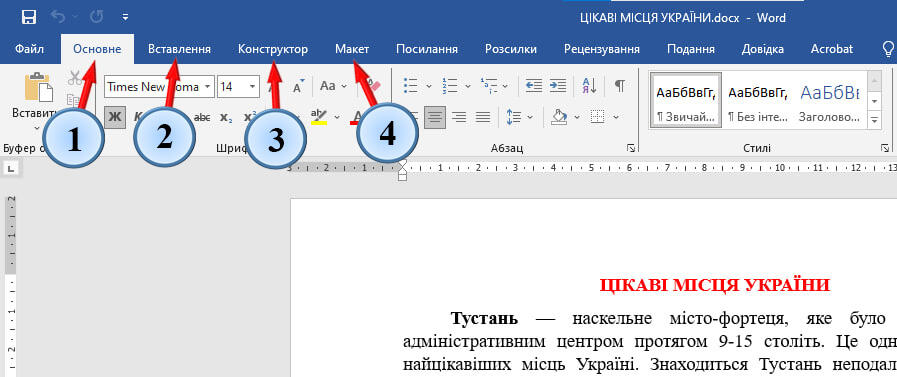This screenshot has height=377, width=897.
Task: Open the Change Case Aa dropdown
Action: pyautogui.click(x=334, y=86)
